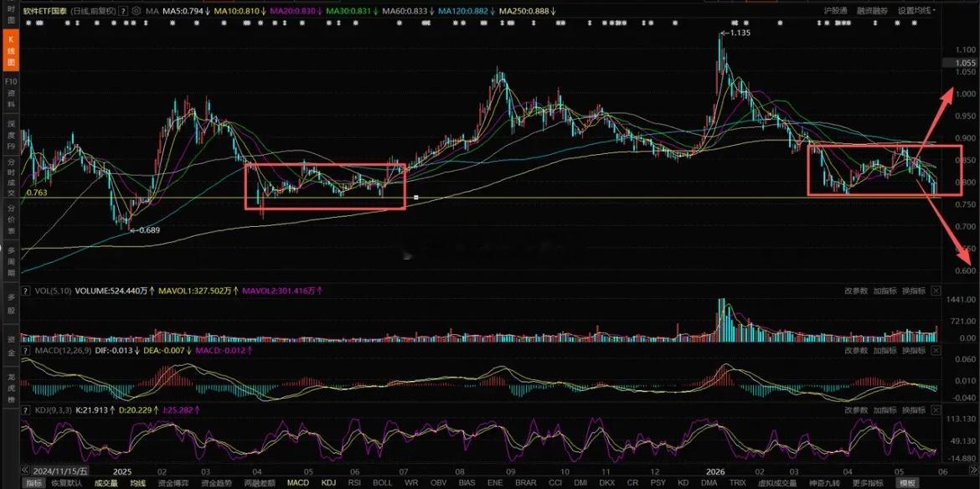Click 换指标 in the KDJ panel
980x489 pixels.
[x=914, y=410]
